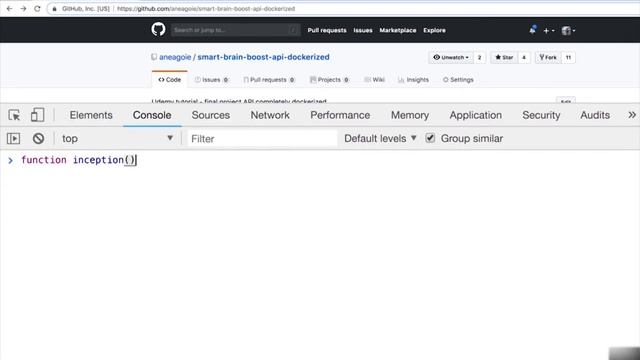Open the repository Pull requests tab
Screen dimensions: 640x360
tap(269, 80)
